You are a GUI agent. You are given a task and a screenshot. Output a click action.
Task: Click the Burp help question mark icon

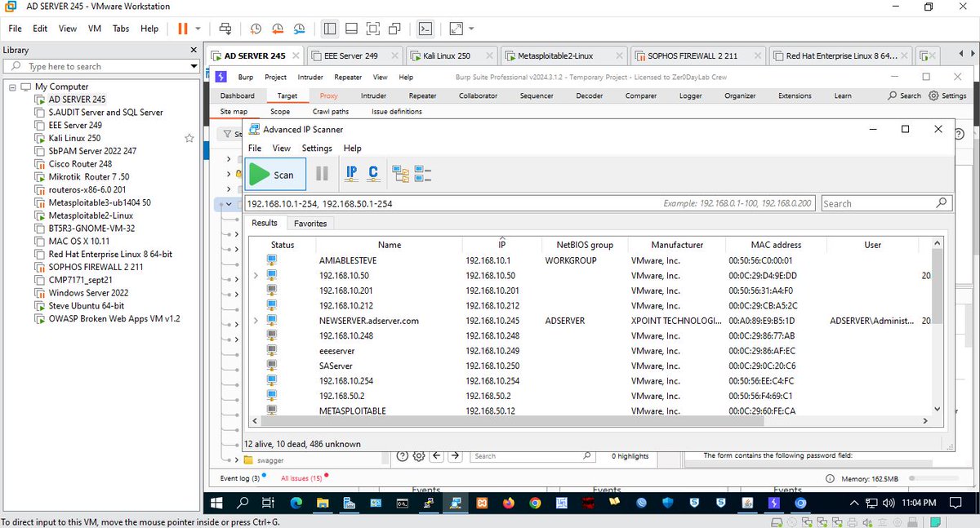tap(960, 133)
